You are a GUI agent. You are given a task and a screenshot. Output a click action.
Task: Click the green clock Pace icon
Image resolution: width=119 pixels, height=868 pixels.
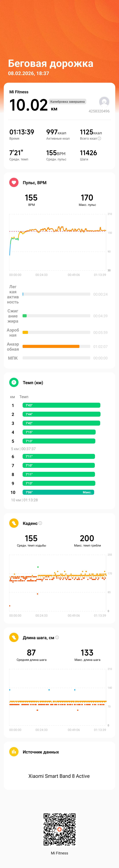(14, 382)
